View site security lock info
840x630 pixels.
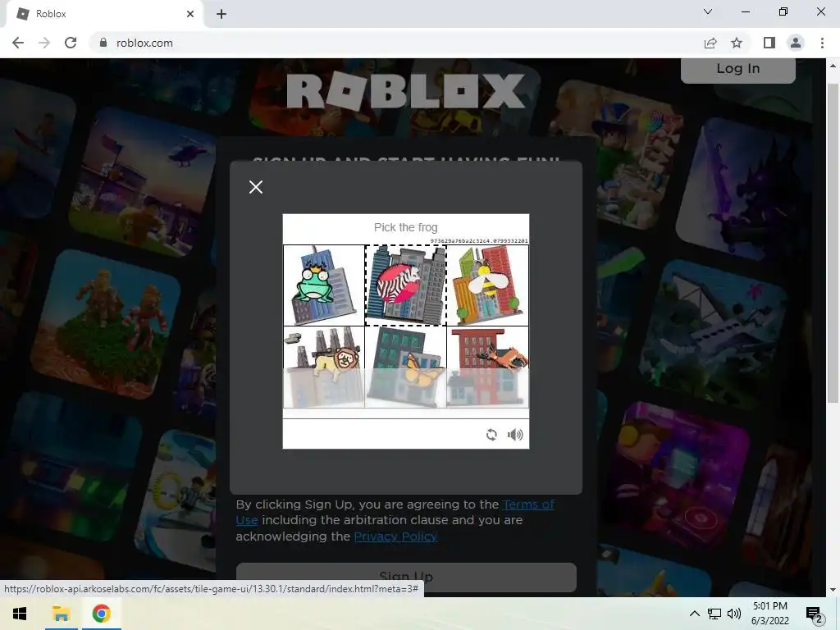point(103,43)
